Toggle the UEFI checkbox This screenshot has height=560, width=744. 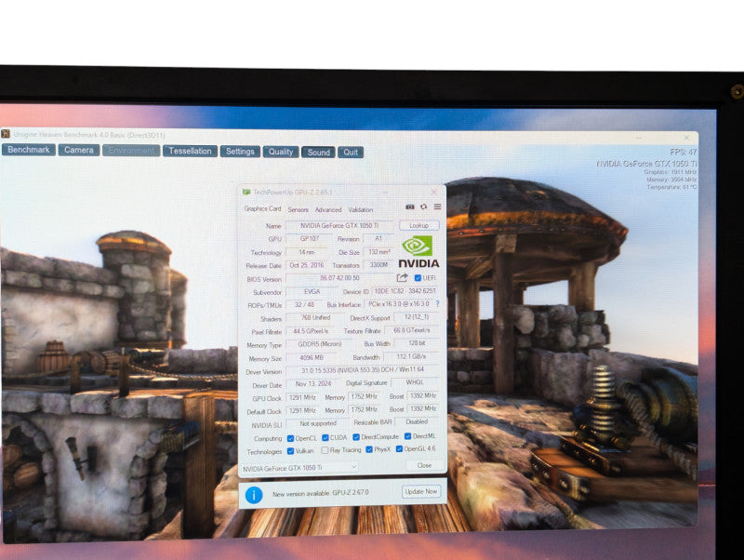click(418, 278)
